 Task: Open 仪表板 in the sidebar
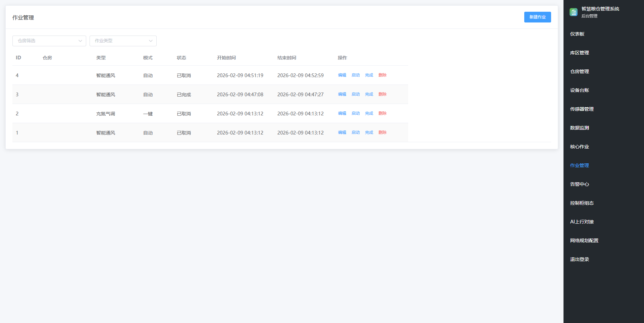click(577, 34)
